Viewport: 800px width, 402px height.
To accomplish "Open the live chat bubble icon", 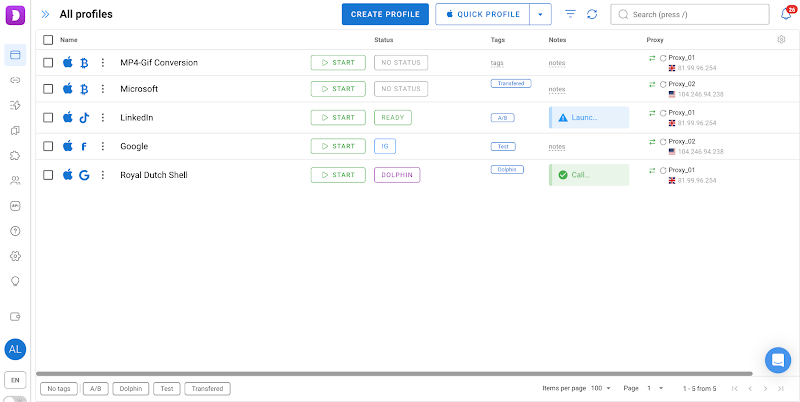I will pyautogui.click(x=777, y=360).
